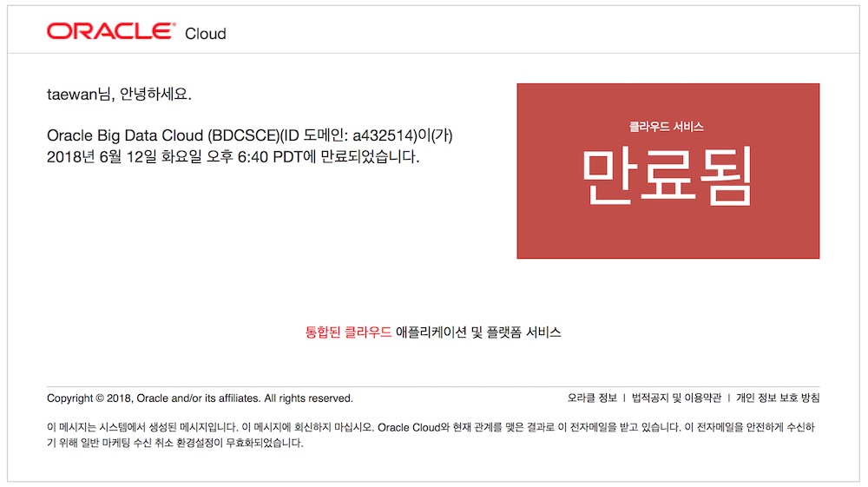This screenshot has height=487, width=868.
Task: Click the '클라우드 서비스' label in the red banner
Action: pyautogui.click(x=667, y=127)
